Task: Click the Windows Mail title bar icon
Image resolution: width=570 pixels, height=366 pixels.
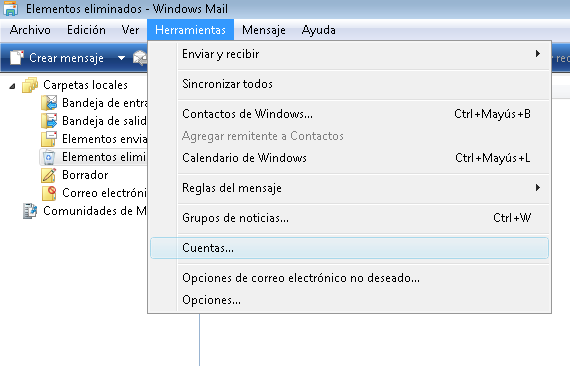Action: pos(11,9)
